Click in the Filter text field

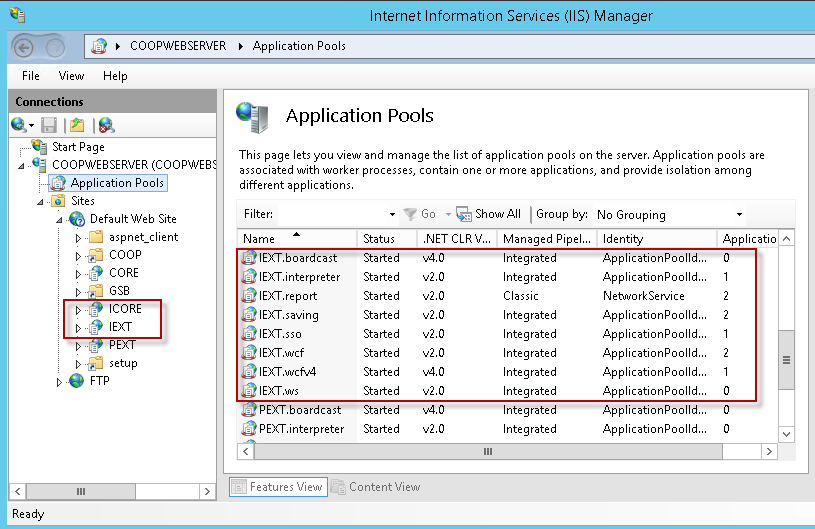click(332, 214)
